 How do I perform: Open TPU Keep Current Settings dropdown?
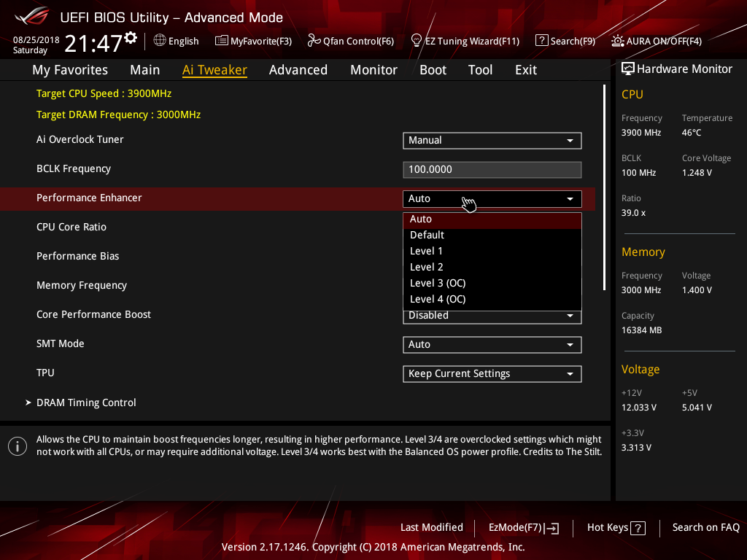click(x=492, y=374)
